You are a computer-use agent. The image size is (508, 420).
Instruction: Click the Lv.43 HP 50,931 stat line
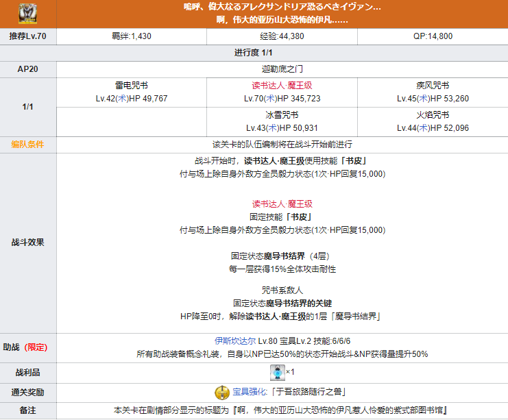pos(282,128)
